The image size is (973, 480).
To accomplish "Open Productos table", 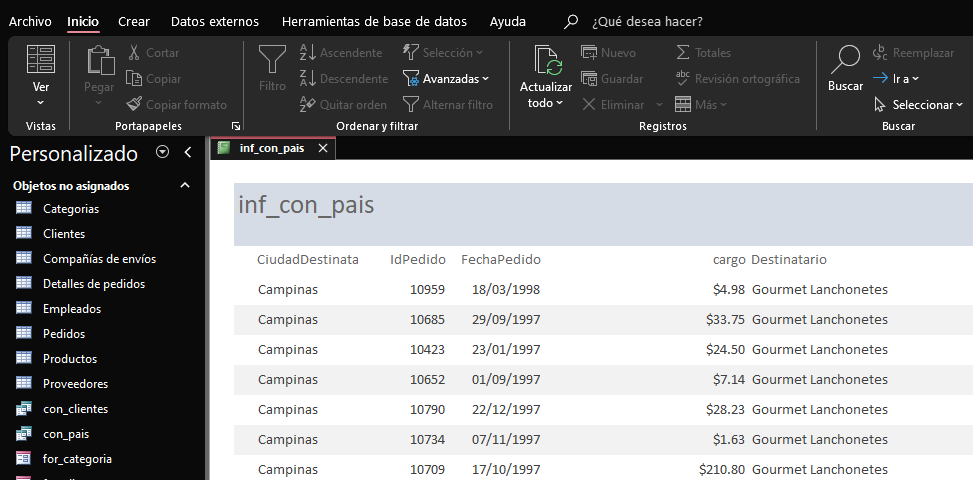I will (70, 358).
